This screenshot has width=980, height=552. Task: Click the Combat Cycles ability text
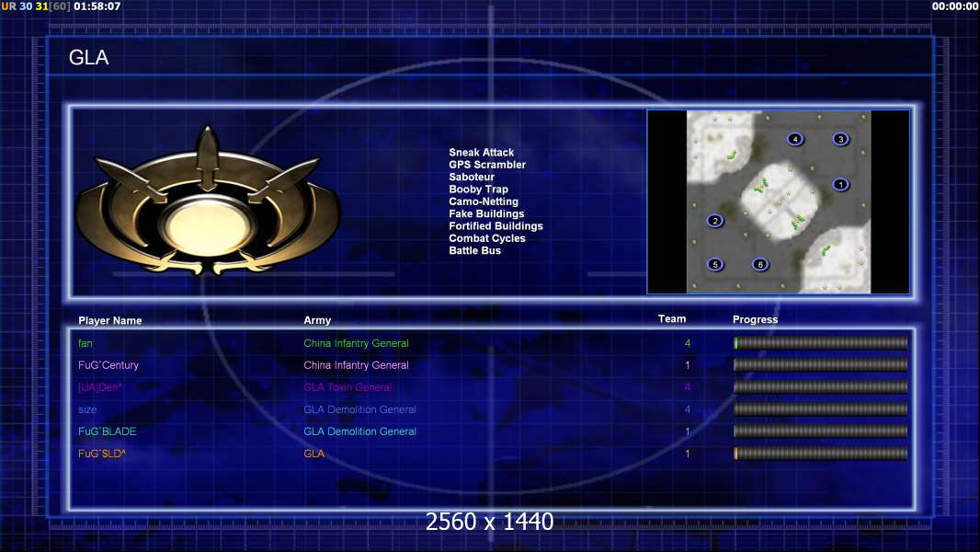(x=487, y=238)
